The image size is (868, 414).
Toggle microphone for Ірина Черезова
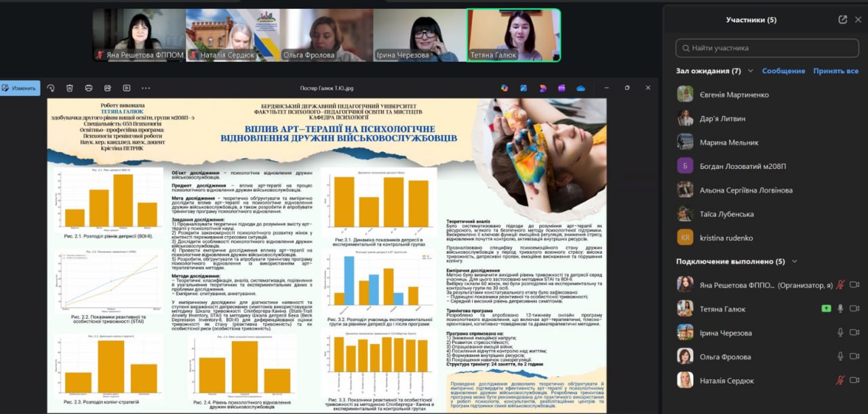(x=840, y=333)
